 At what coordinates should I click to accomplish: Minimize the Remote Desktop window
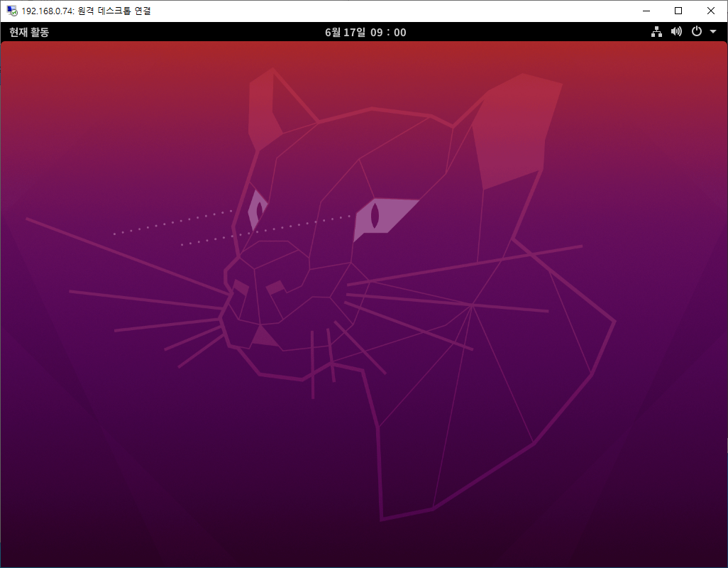[x=646, y=11]
